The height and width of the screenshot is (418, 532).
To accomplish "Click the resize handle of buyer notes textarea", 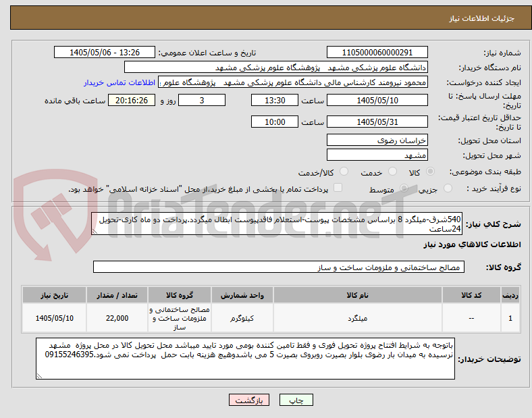I will coord(39,376).
